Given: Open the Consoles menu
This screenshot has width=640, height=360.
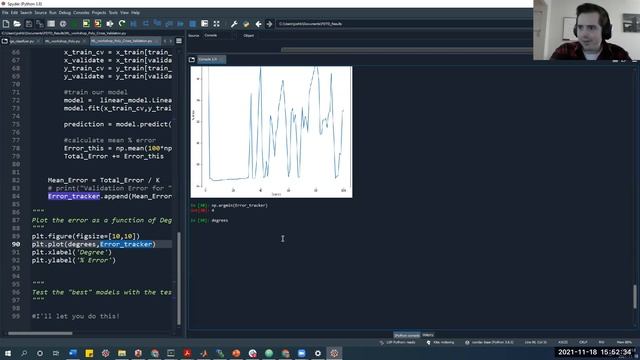Looking at the screenshot, I should coord(81,13).
